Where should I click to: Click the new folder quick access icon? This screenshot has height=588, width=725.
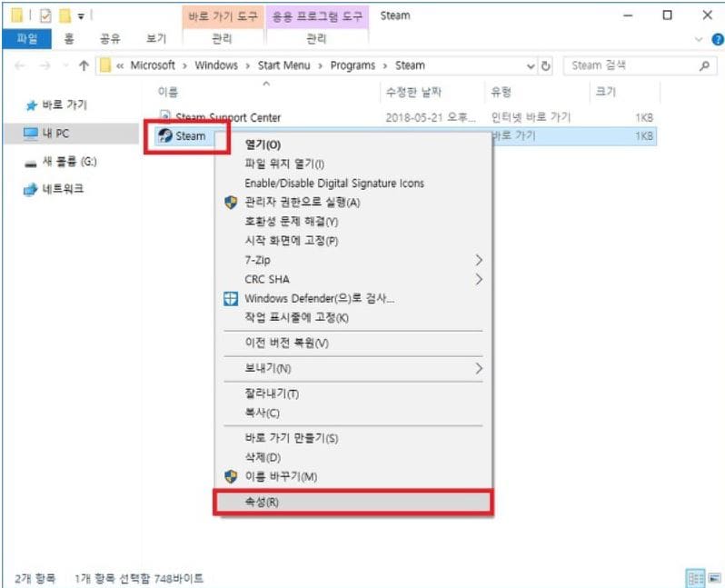point(65,16)
